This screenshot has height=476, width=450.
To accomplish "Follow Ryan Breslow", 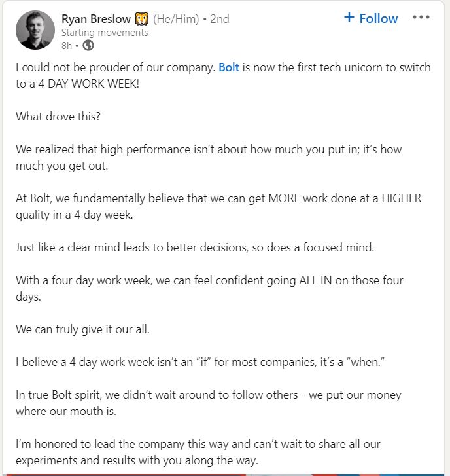I will tap(371, 18).
